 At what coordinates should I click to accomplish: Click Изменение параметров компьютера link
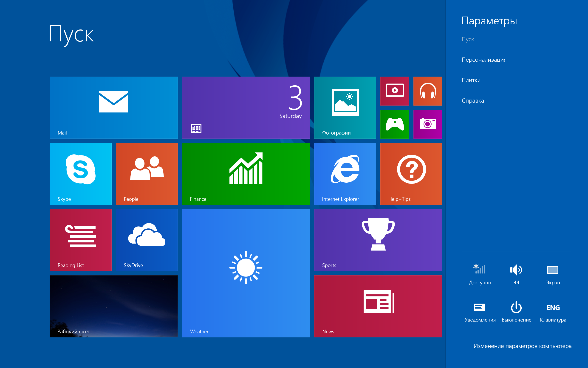point(522,346)
